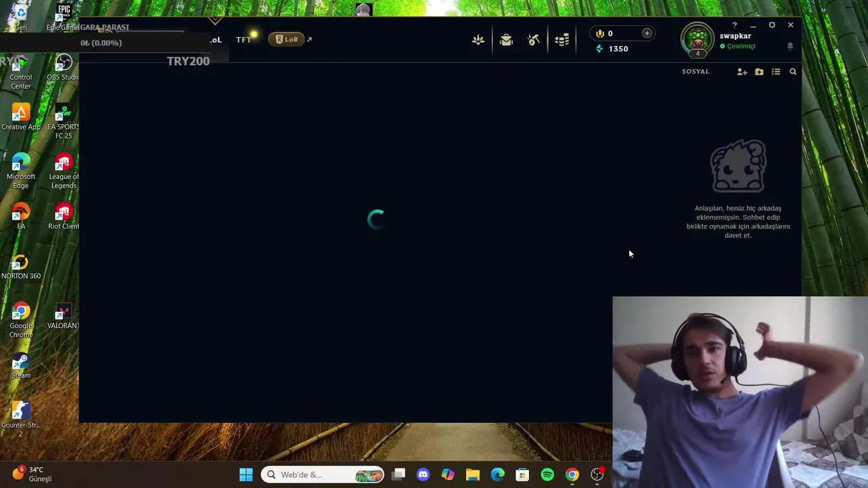Open Microsoft Edge desktop shortcut
868x488 pixels.
point(21,171)
